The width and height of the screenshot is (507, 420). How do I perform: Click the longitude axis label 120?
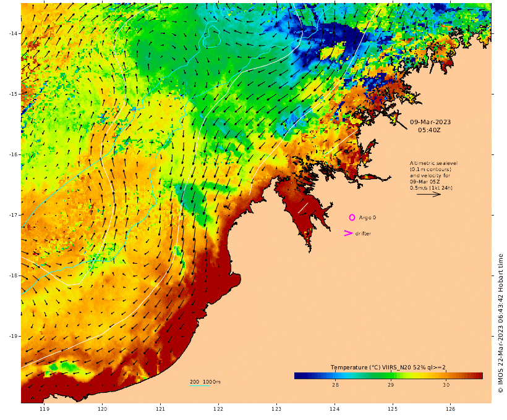click(x=102, y=409)
